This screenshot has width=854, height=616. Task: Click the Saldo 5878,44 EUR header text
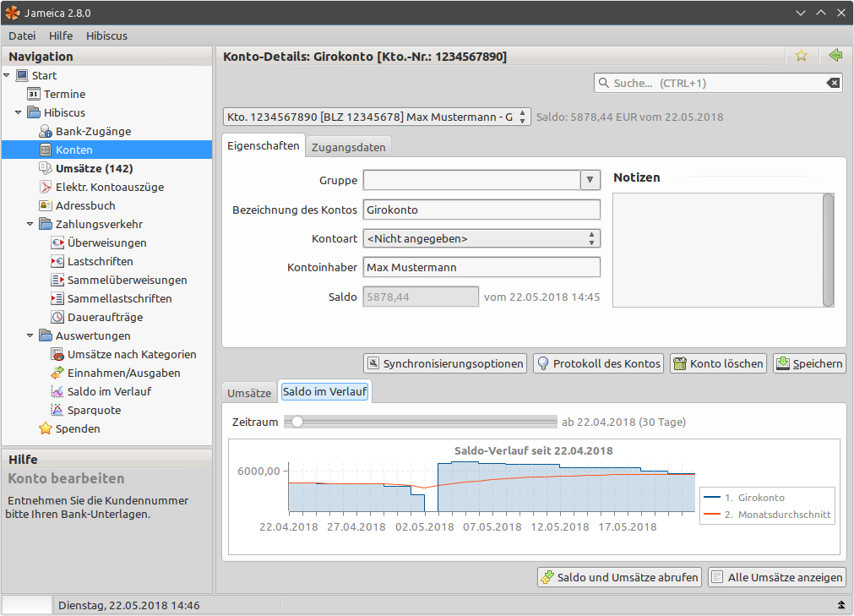(x=629, y=117)
